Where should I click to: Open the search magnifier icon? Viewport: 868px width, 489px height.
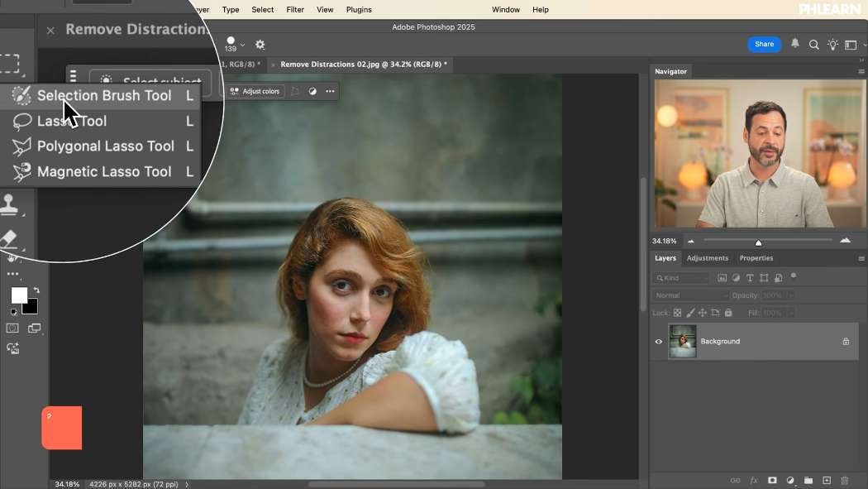click(813, 45)
